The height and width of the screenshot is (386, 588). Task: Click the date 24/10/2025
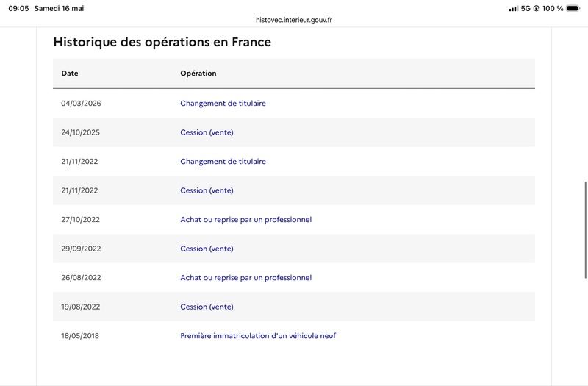pos(80,132)
